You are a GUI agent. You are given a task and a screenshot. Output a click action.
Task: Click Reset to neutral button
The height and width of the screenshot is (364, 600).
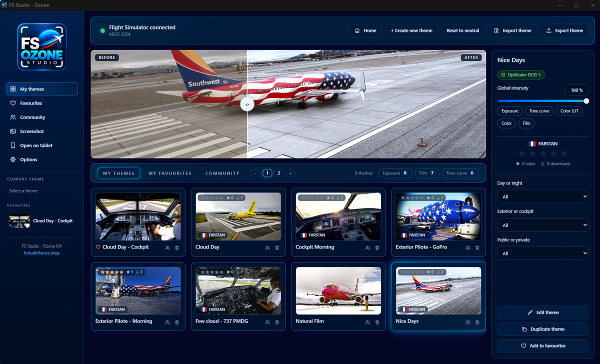click(462, 30)
